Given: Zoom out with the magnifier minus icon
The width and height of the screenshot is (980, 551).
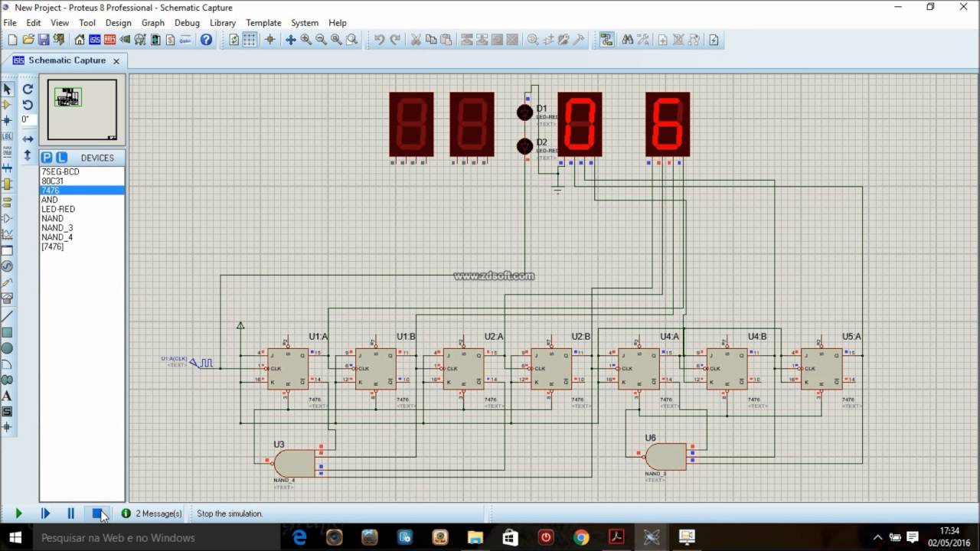Looking at the screenshot, I should pos(321,40).
